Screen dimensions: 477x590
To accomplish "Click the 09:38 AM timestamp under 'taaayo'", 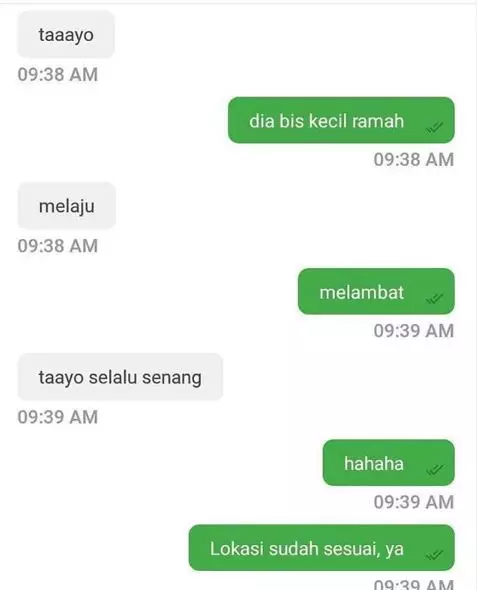I will (58, 75).
